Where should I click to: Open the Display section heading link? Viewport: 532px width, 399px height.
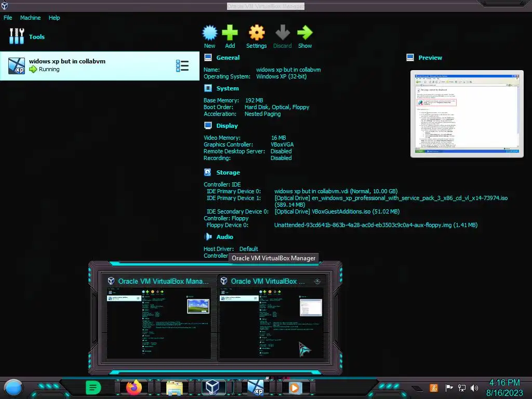click(227, 126)
